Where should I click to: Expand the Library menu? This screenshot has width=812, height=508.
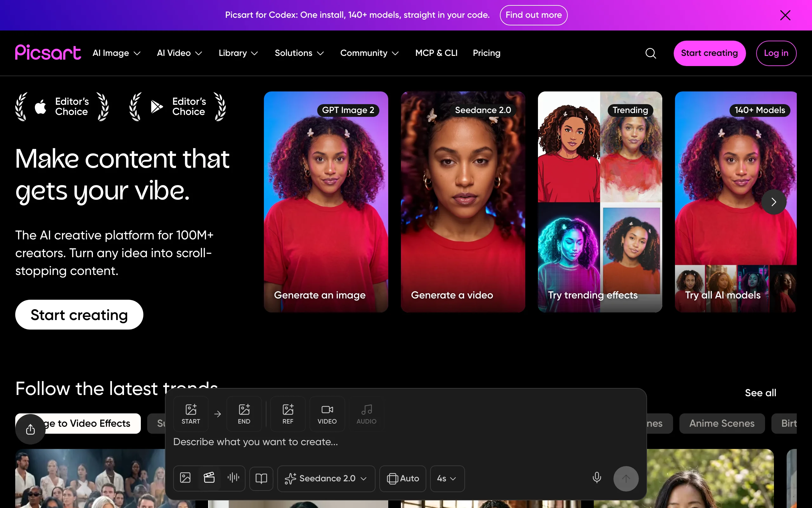pos(238,53)
